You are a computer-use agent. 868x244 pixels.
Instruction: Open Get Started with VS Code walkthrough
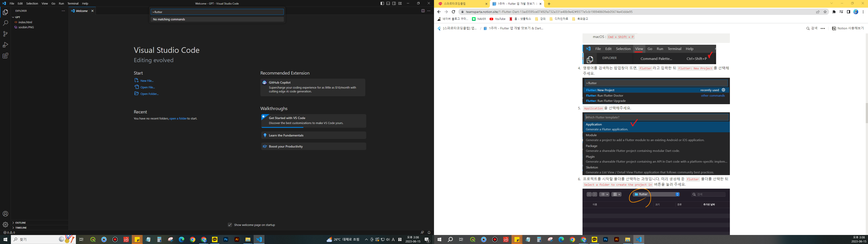[x=314, y=121]
